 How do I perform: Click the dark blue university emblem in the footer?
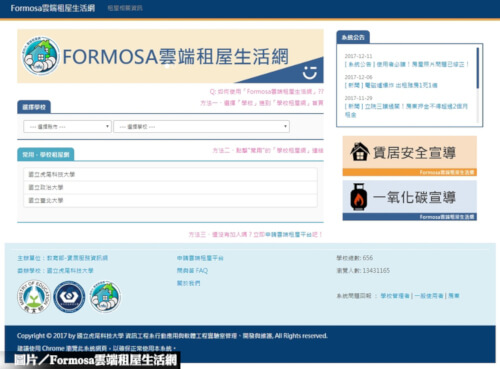(x=69, y=297)
